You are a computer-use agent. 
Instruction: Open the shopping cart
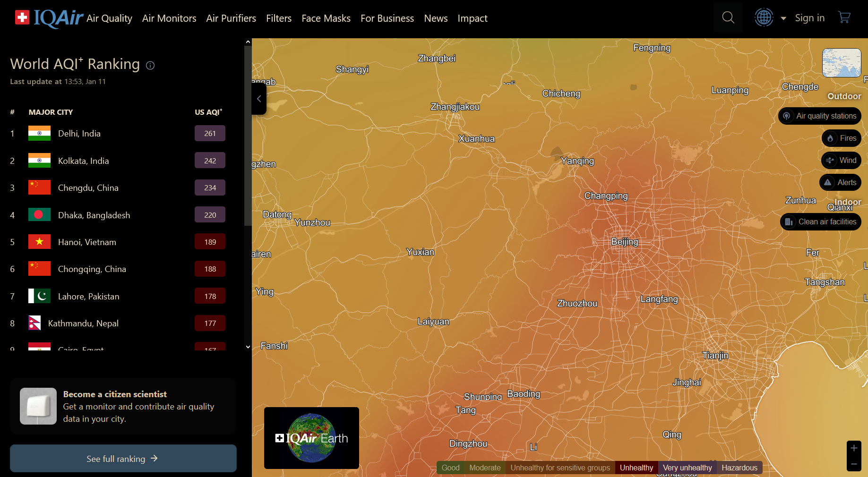tap(844, 18)
